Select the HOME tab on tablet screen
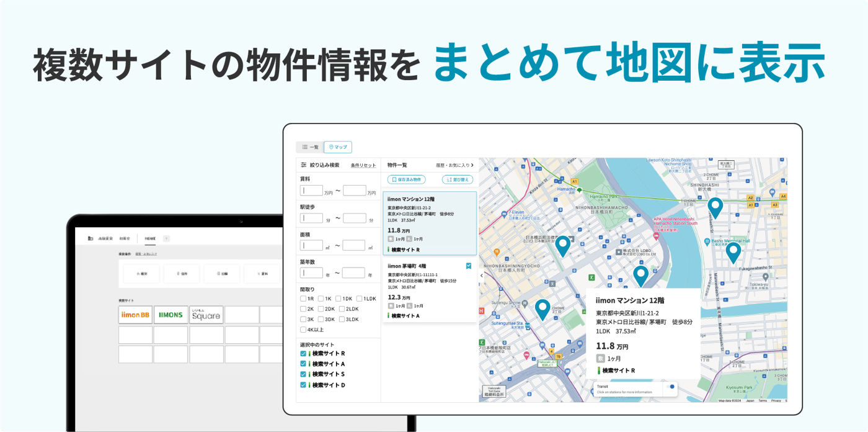868x432 pixels. tap(150, 238)
